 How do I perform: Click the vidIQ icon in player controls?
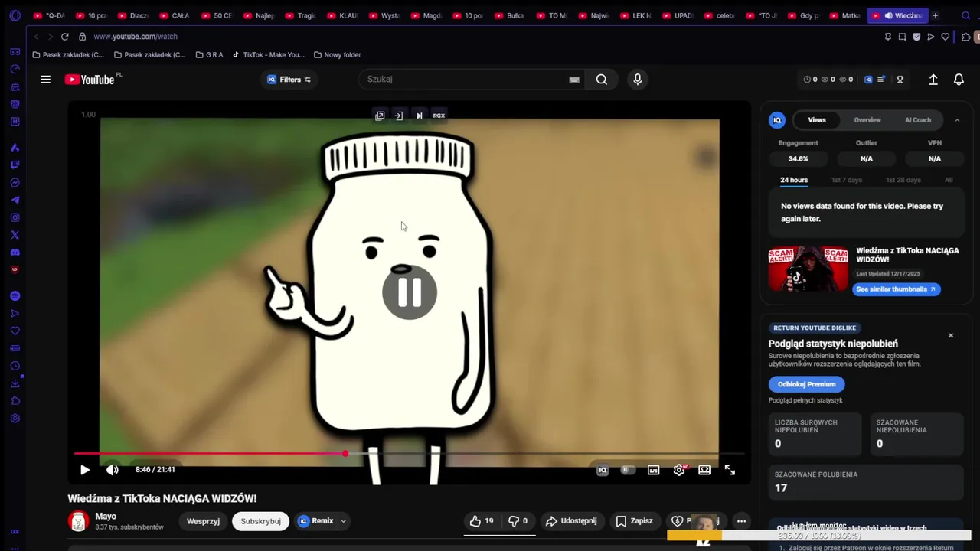pyautogui.click(x=603, y=470)
